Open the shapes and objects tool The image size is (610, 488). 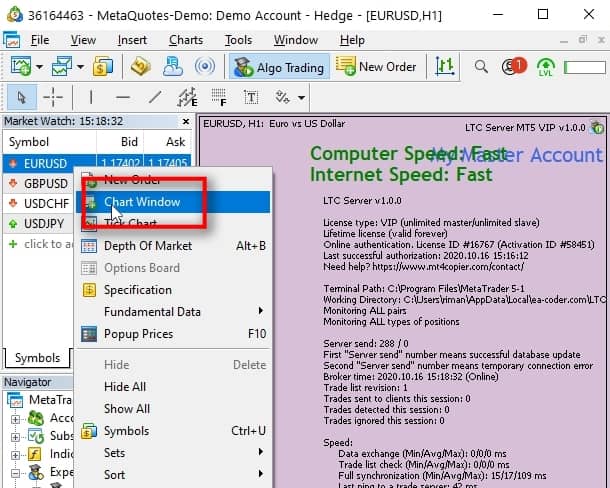(283, 97)
